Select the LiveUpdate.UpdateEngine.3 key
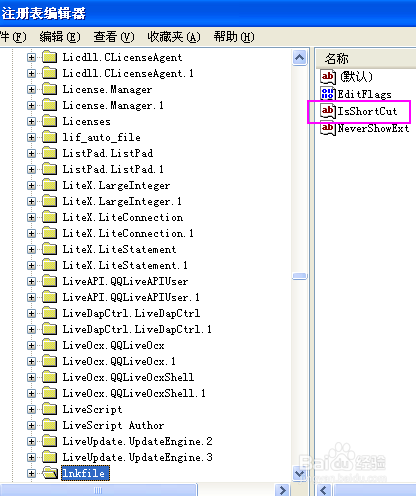The image size is (416, 496). [137, 457]
